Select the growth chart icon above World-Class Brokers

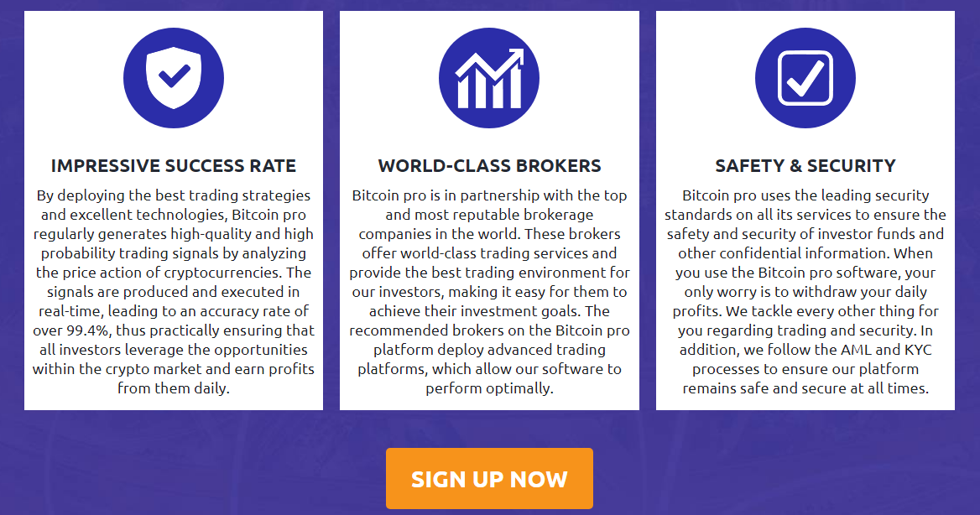tap(489, 77)
